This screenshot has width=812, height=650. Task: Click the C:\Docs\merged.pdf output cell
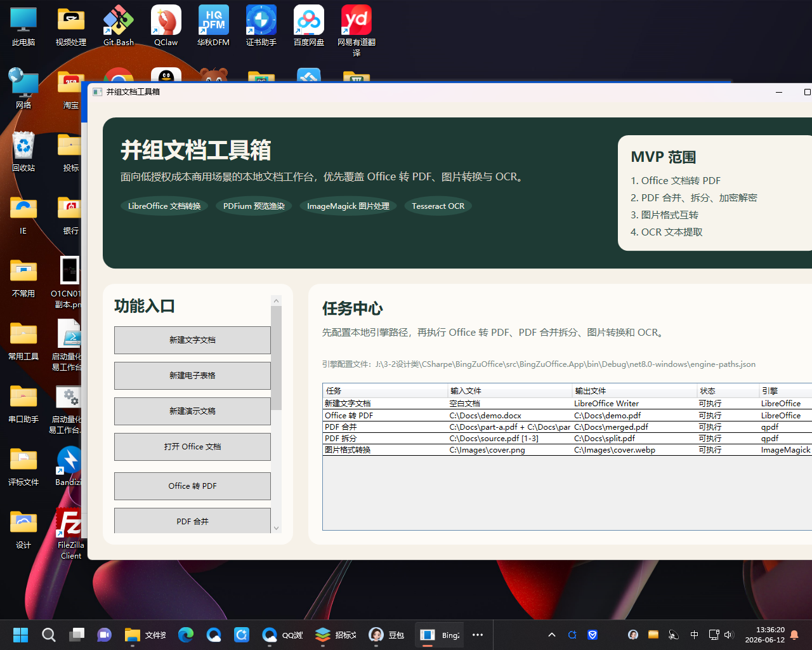point(634,427)
